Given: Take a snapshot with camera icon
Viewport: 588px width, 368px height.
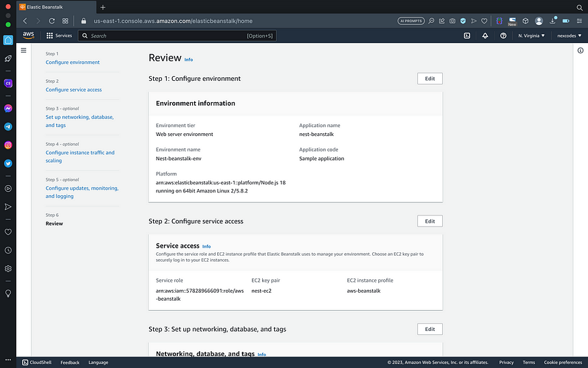Looking at the screenshot, I should pos(452,21).
